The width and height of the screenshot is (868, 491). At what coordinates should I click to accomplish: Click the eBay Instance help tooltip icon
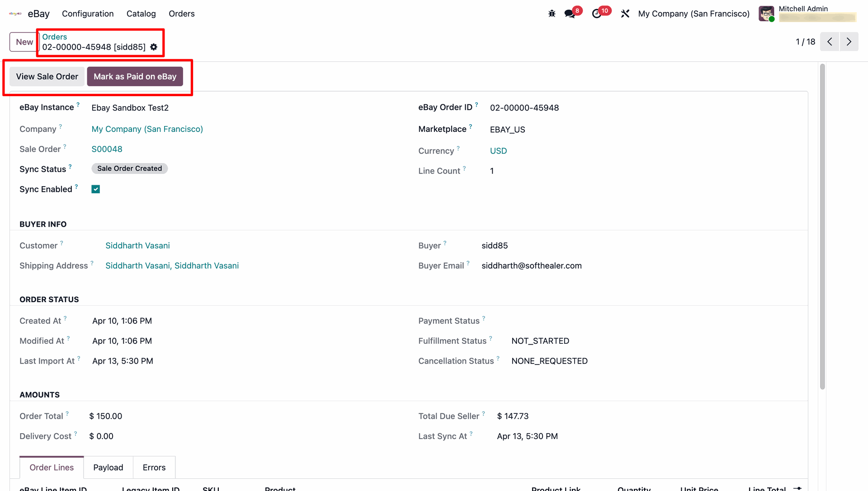[78, 104]
